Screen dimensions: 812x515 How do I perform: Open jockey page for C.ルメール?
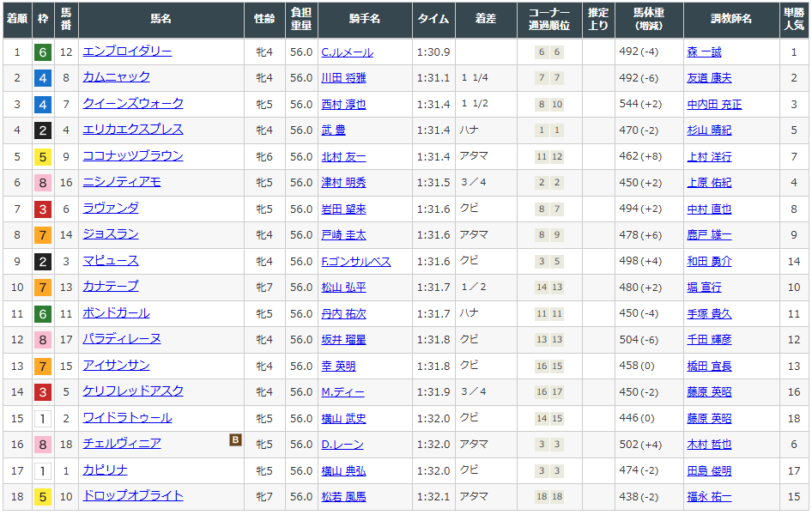coord(347,52)
